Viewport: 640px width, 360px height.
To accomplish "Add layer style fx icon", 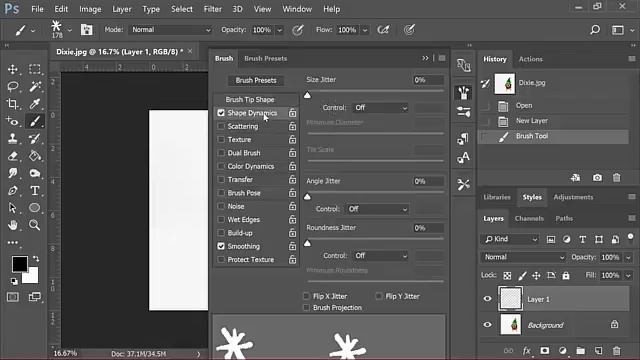I will (x=527, y=351).
